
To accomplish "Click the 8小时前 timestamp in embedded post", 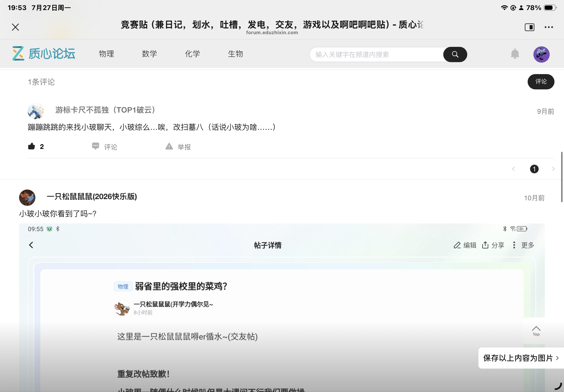I will (x=143, y=312).
